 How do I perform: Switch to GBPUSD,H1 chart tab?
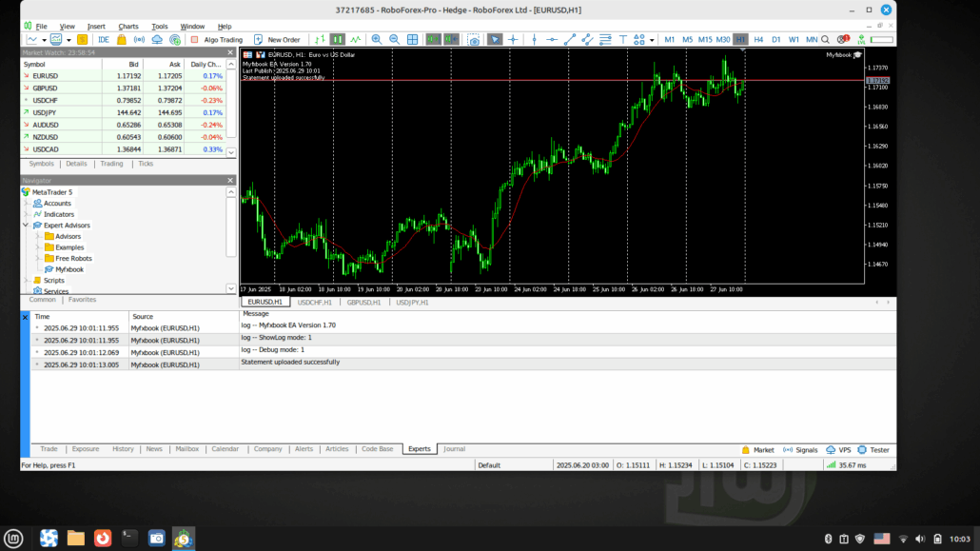pos(363,302)
